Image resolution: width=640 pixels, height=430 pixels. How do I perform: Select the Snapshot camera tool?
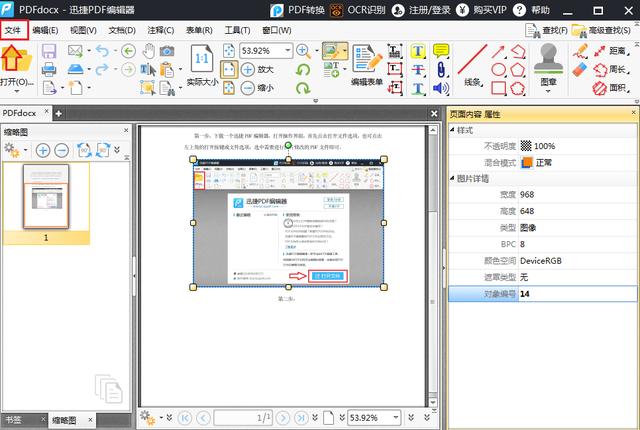pos(167,51)
